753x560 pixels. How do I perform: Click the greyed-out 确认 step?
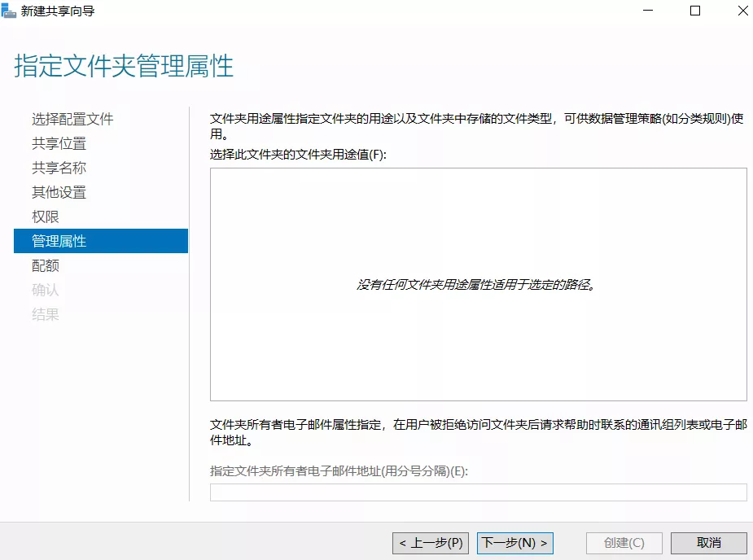pyautogui.click(x=46, y=290)
